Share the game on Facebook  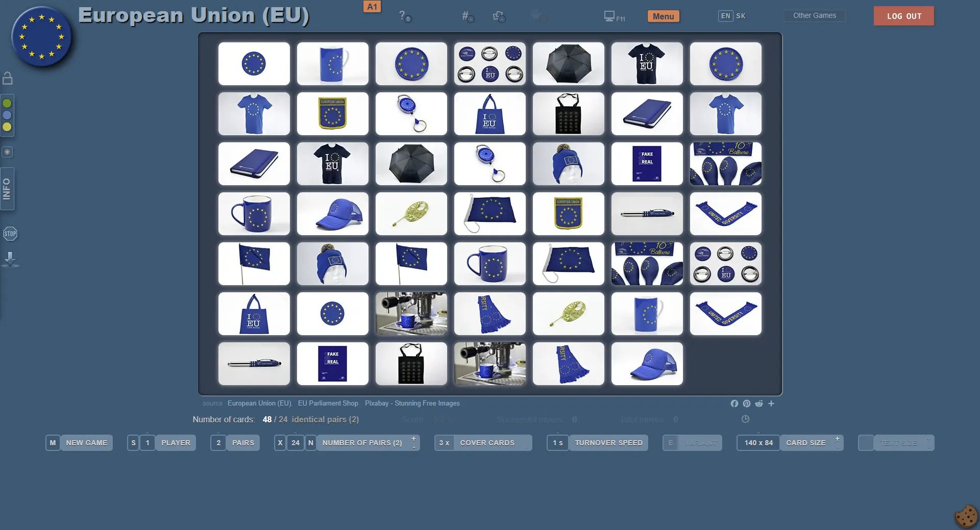click(734, 403)
